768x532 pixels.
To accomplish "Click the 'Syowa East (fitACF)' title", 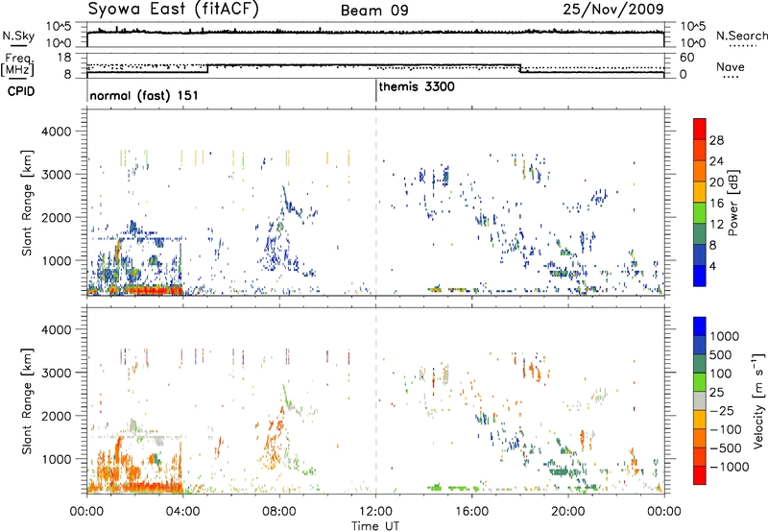I will (x=173, y=10).
